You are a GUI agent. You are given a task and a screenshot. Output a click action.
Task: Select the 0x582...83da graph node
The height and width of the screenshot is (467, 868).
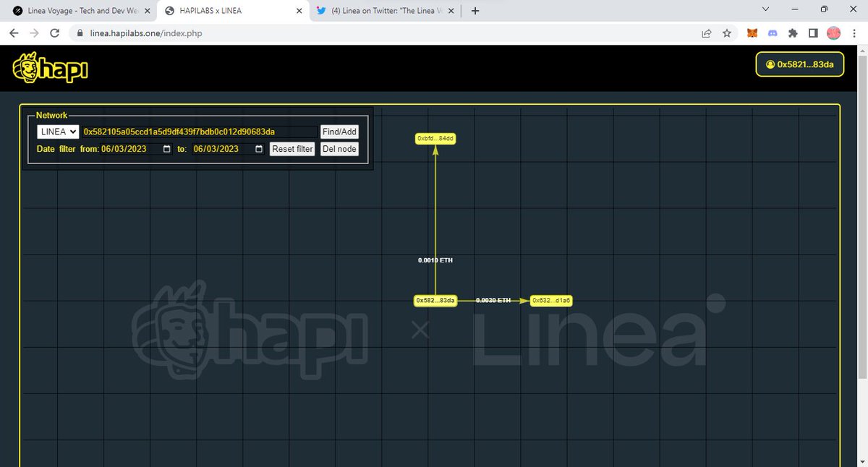point(435,300)
